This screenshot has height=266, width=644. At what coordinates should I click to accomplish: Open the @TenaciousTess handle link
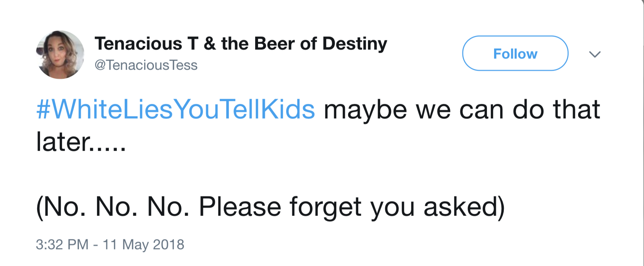(x=146, y=65)
